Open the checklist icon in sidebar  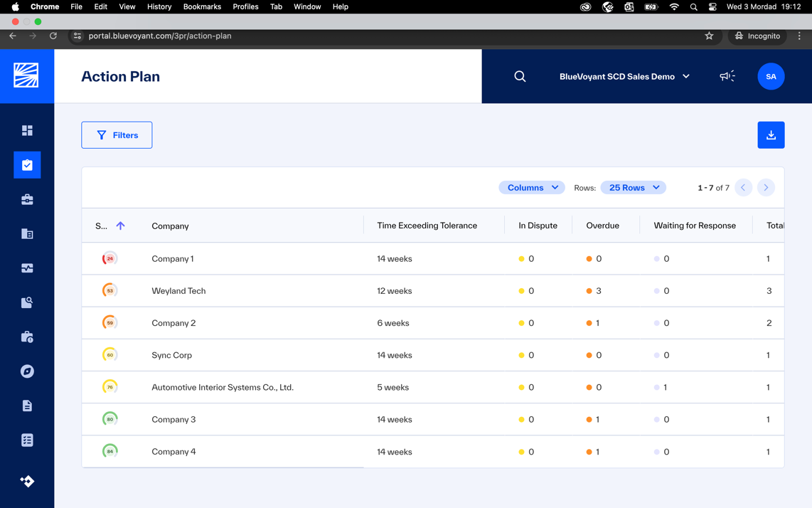point(27,440)
